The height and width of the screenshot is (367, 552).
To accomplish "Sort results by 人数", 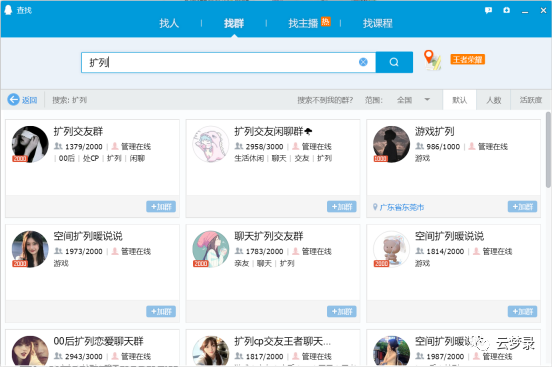I will click(x=494, y=100).
